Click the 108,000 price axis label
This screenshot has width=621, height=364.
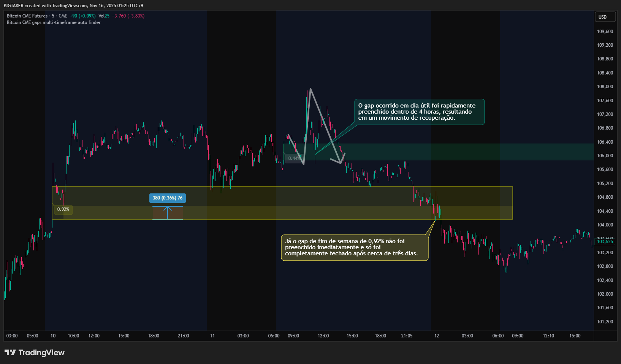coord(605,87)
